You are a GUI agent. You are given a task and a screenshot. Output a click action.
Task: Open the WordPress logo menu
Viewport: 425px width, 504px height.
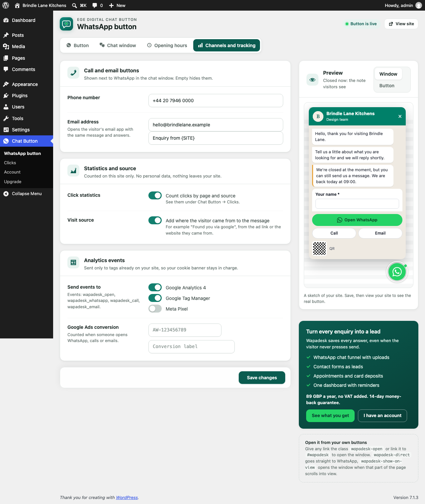coord(6,5)
